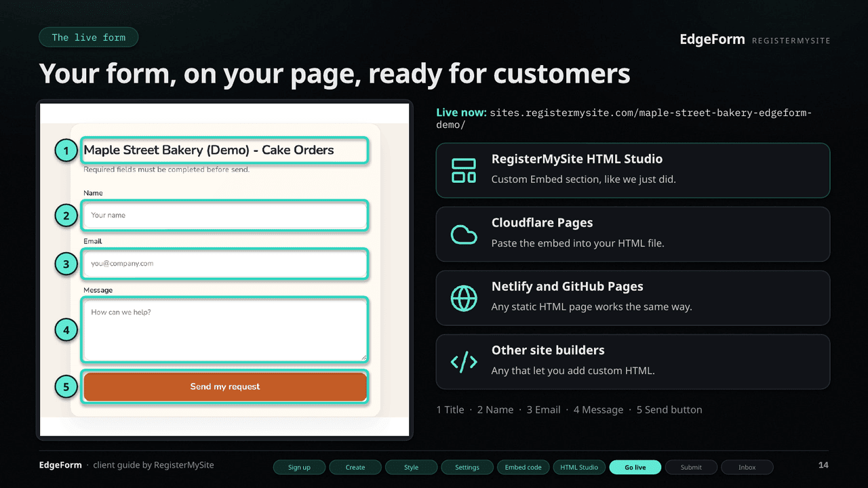Open the Sign up step tab

[x=299, y=467]
